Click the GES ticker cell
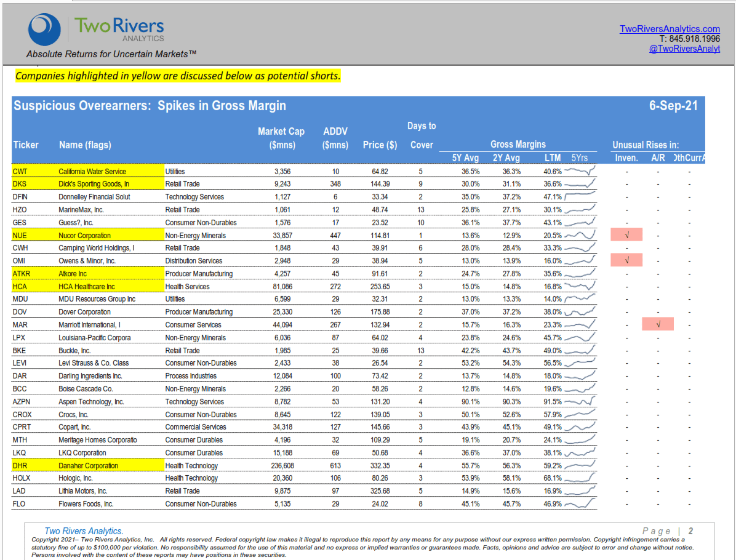 [x=20, y=223]
